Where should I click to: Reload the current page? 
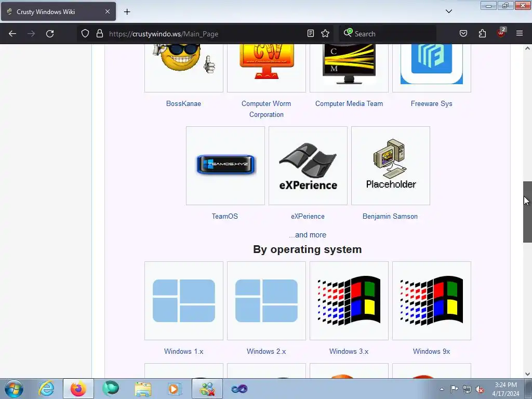coord(50,34)
